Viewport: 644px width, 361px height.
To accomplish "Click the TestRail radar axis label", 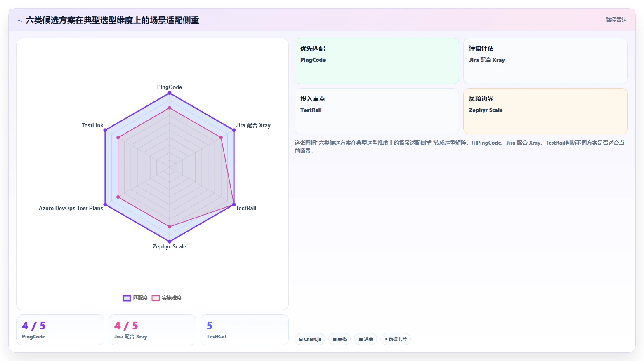I will [x=246, y=208].
